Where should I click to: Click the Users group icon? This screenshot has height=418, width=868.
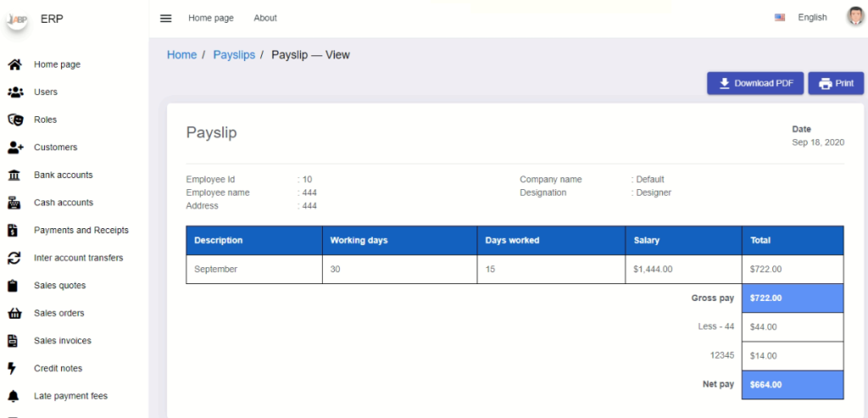click(x=15, y=92)
